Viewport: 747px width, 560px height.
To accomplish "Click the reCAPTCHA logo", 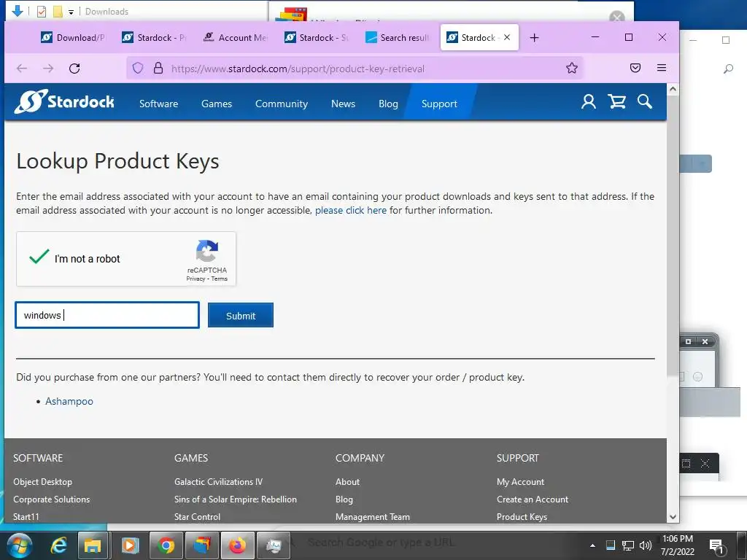I will (x=206, y=251).
